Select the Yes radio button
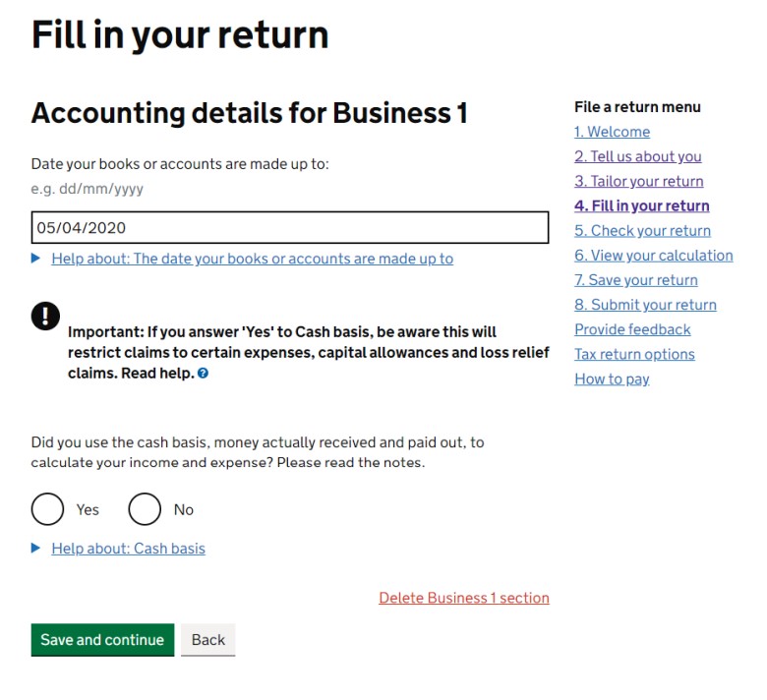This screenshot has height=700, width=767. click(47, 509)
